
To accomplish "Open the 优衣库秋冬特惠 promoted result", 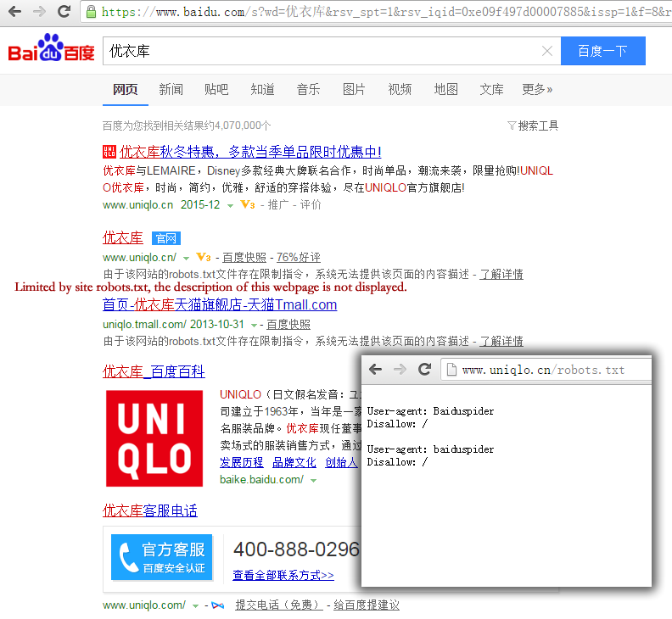I will [250, 152].
